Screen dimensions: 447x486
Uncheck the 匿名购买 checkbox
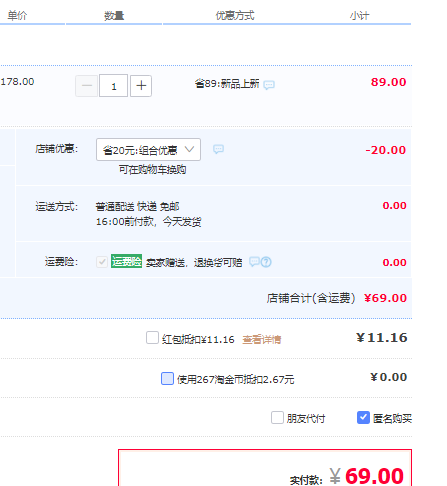363,417
